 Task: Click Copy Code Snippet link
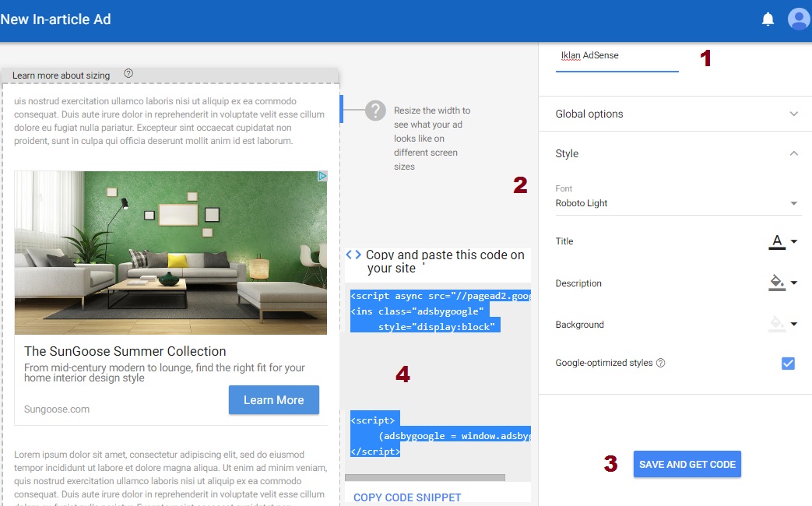pyautogui.click(x=407, y=497)
